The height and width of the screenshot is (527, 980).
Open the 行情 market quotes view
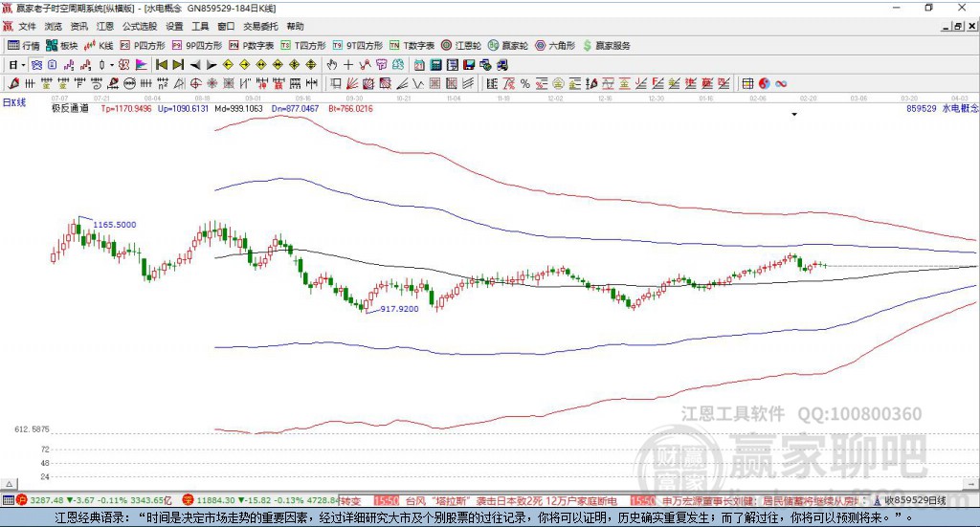coord(24,46)
